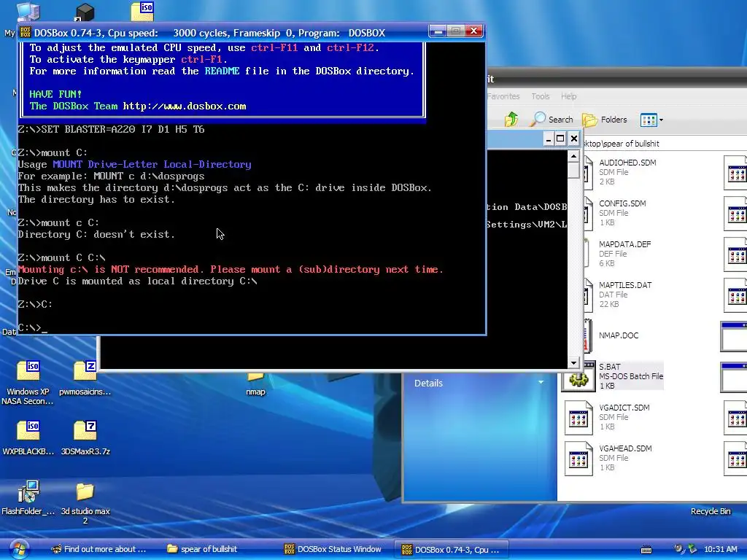Collapse the Details panel in Explorer sidebar

pos(541,383)
